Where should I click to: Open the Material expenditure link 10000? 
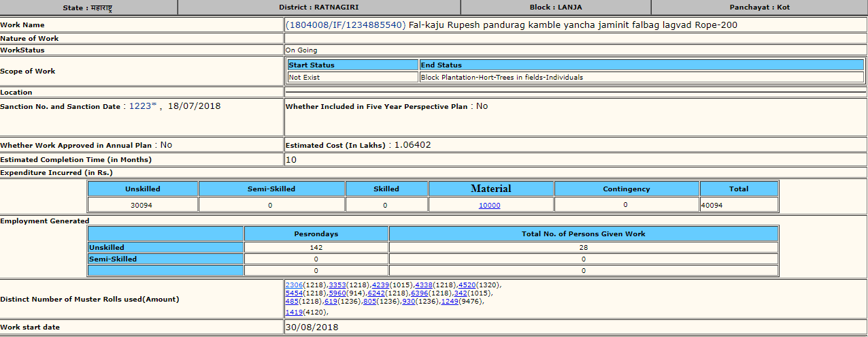[x=489, y=205]
